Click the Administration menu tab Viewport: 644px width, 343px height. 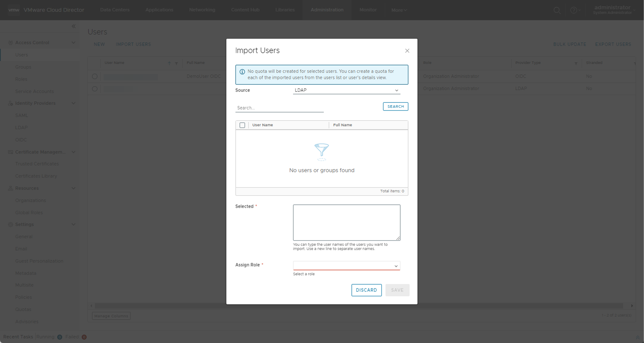327,10
